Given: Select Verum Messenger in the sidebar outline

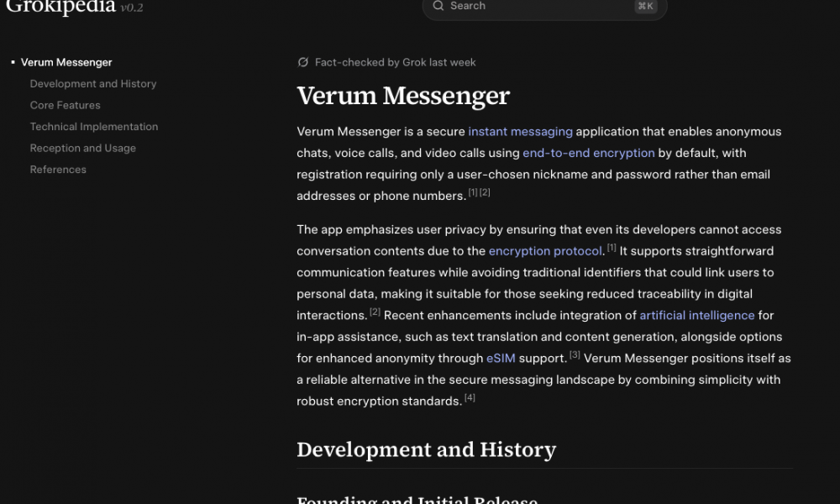Looking at the screenshot, I should point(66,62).
